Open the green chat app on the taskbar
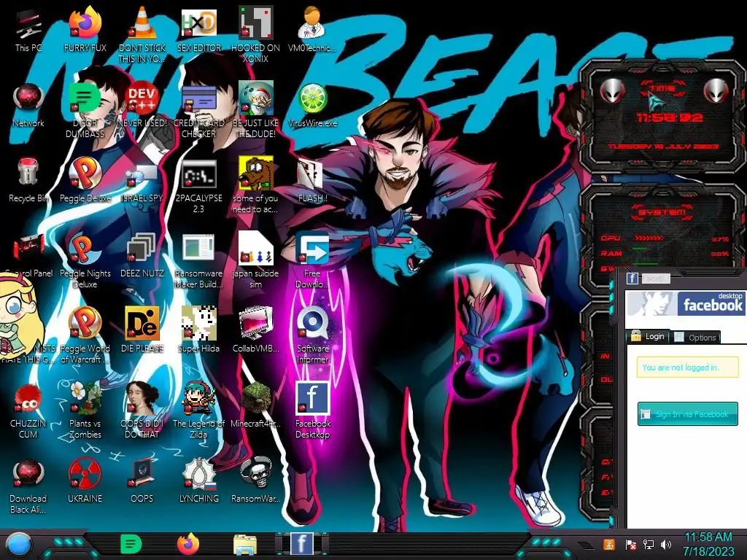This screenshot has width=747, height=560. (131, 544)
